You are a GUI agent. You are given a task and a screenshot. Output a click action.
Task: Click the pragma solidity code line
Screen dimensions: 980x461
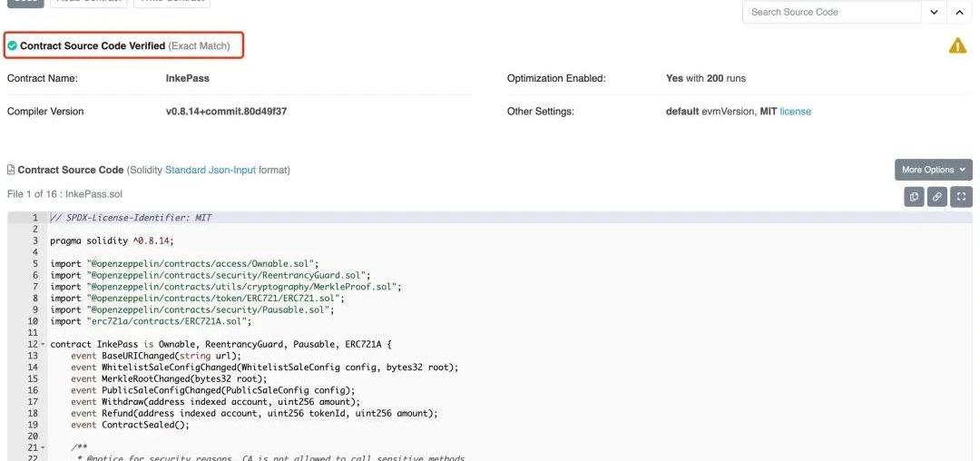coord(112,240)
